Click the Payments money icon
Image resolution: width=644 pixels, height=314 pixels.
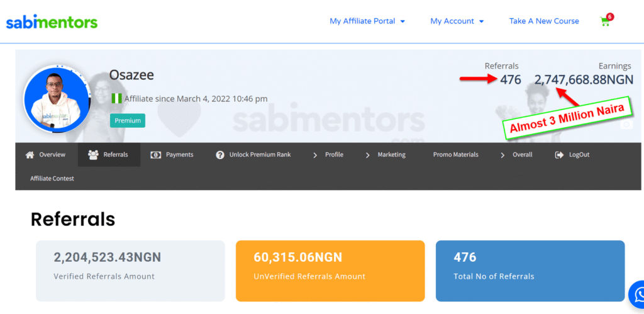[155, 155]
